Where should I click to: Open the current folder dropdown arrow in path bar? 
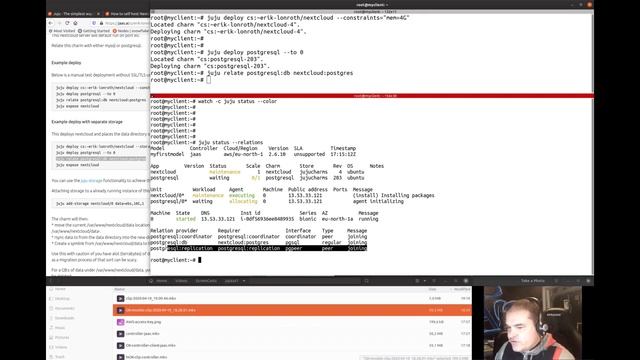point(244,281)
